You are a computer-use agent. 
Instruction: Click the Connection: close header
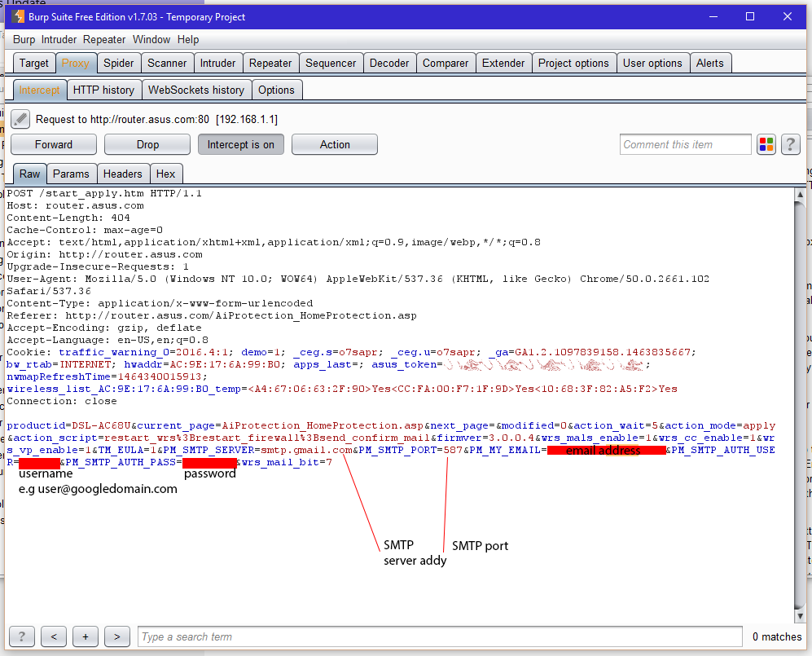pyautogui.click(x=62, y=401)
